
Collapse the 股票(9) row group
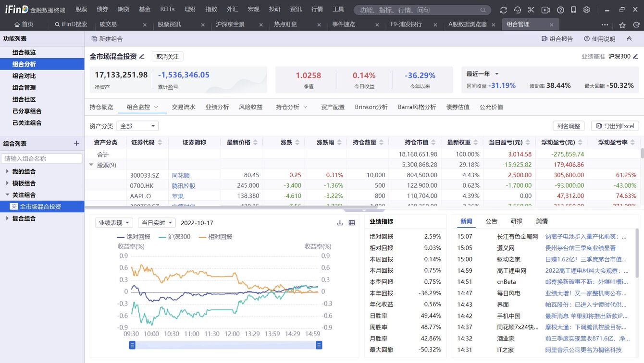click(91, 165)
